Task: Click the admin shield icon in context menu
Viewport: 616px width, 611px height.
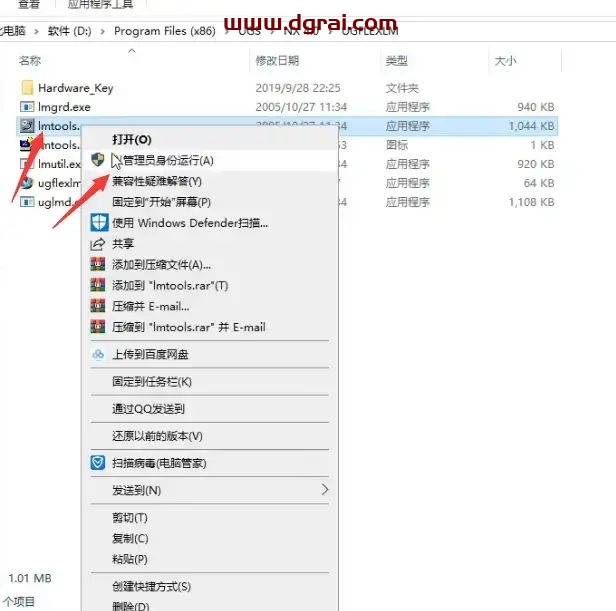Action: 97,160
